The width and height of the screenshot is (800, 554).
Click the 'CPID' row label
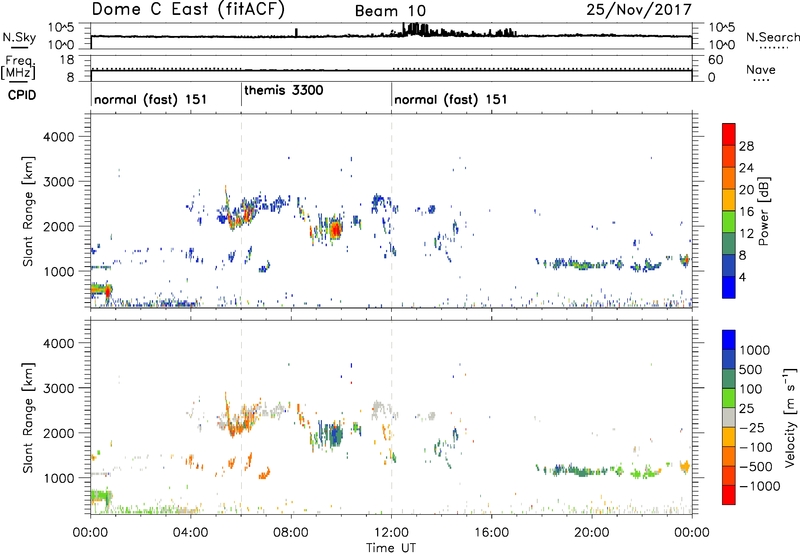click(22, 95)
